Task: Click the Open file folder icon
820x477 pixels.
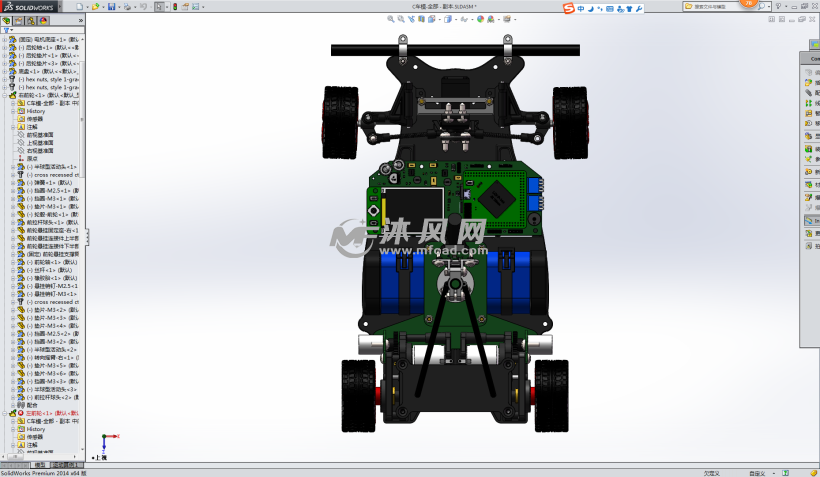Action: pyautogui.click(x=94, y=6)
